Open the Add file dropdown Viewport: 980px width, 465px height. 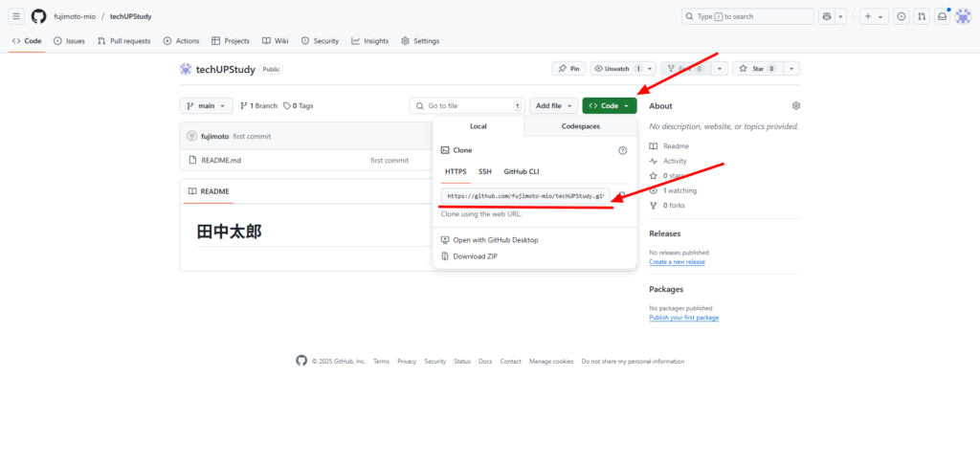pos(555,106)
